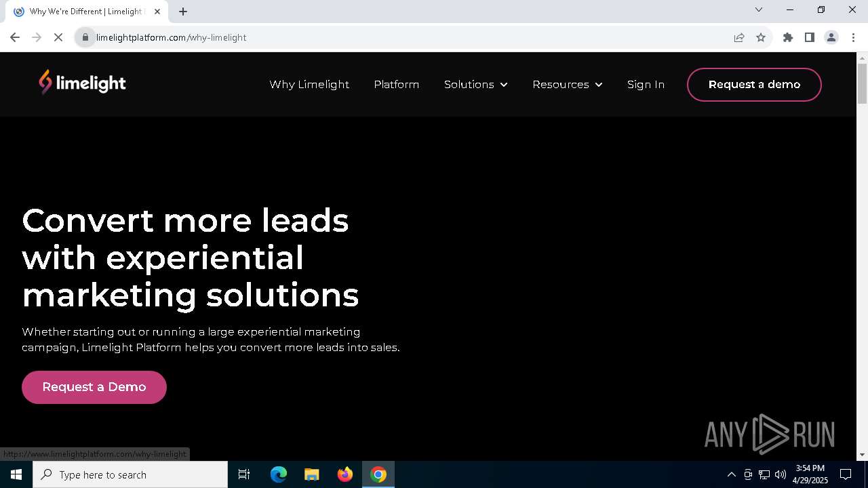Stop loading the page

tap(58, 37)
